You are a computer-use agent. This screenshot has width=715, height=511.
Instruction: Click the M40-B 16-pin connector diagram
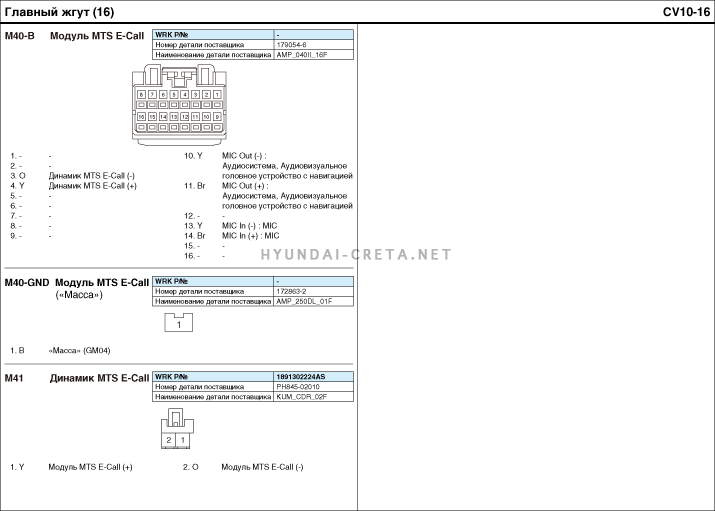click(179, 105)
